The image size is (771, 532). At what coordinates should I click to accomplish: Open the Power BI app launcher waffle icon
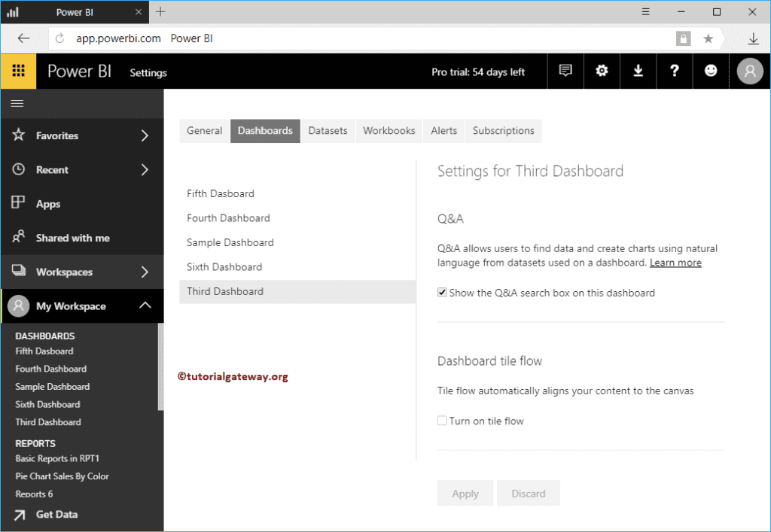click(17, 71)
